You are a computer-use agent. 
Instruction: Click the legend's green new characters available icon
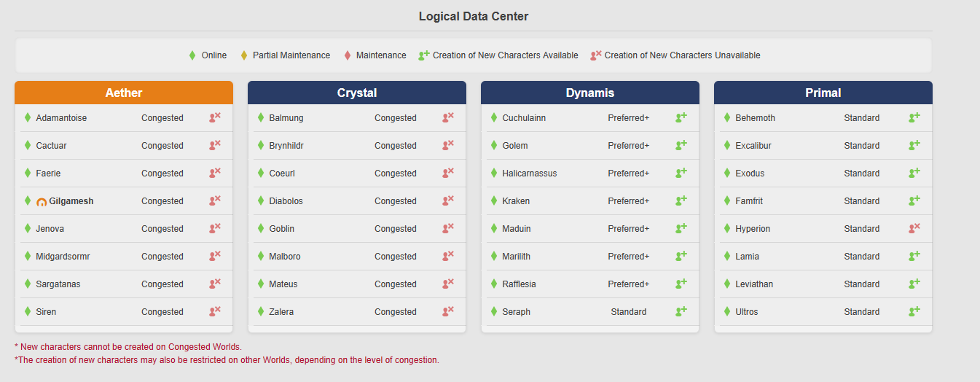(424, 55)
